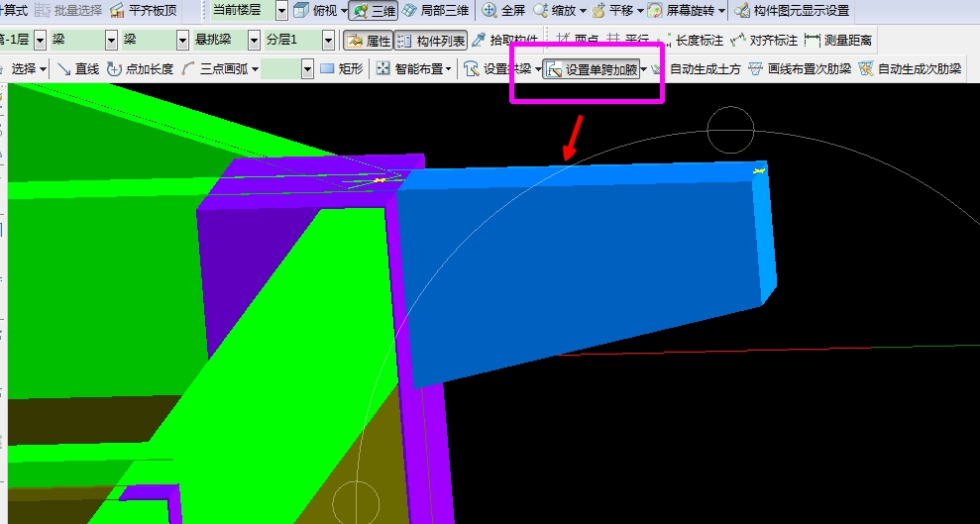
Task: Activate 测量距离 measure distance tool
Action: point(838,41)
